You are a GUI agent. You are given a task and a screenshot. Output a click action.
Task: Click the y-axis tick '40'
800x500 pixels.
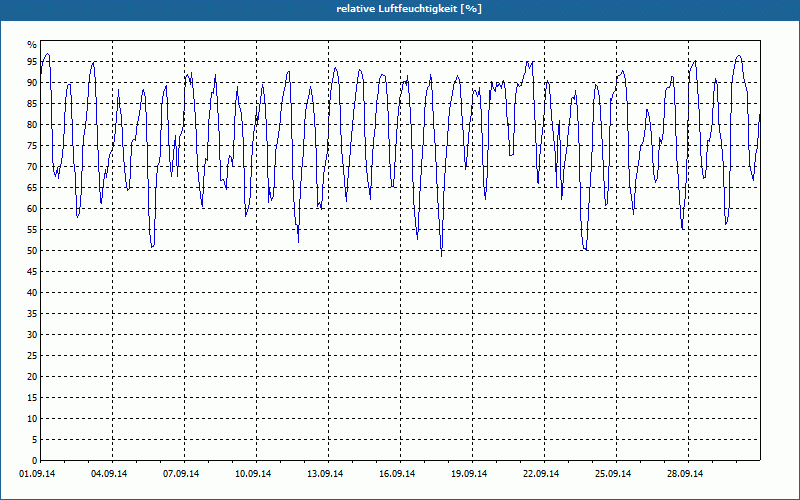click(x=32, y=292)
